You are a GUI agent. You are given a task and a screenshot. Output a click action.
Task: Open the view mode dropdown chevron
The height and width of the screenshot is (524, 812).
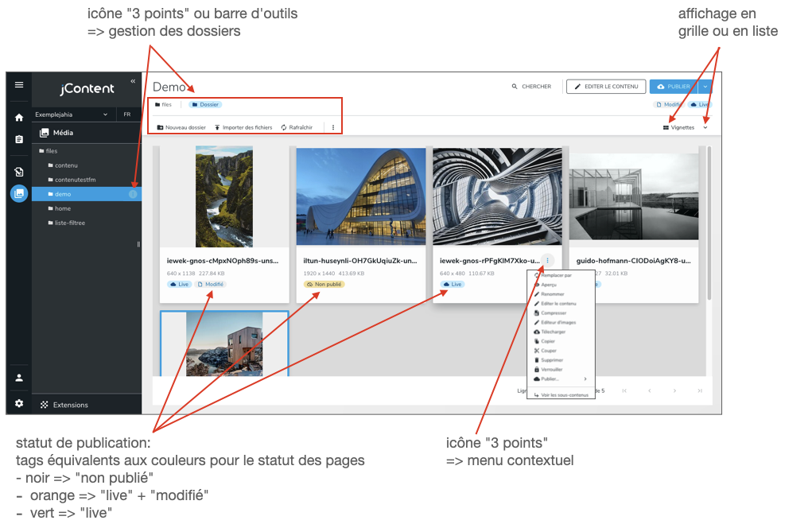(x=705, y=127)
